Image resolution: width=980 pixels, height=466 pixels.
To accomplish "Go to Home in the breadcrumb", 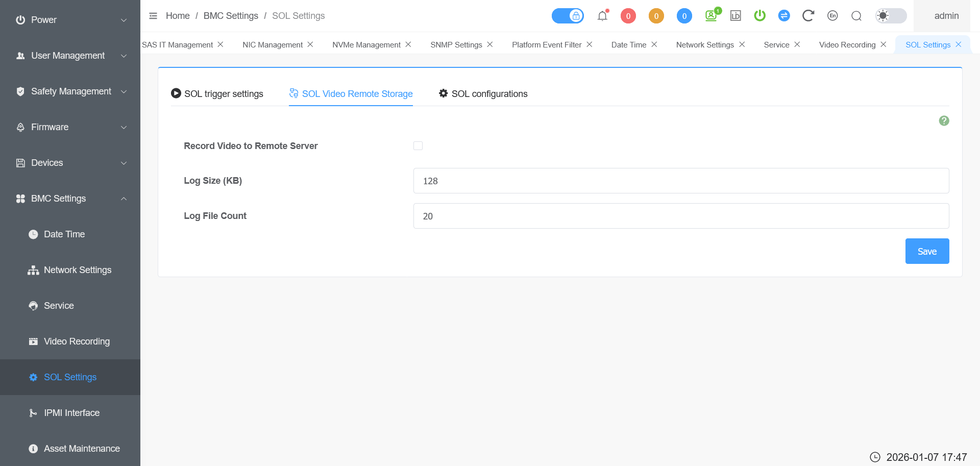I will 178,16.
